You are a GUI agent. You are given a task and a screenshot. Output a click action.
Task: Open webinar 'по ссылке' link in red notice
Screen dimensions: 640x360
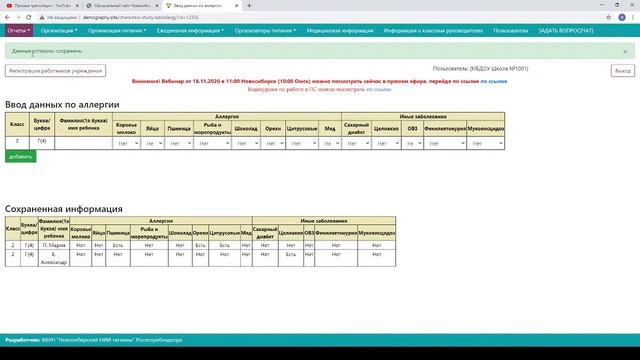click(493, 81)
